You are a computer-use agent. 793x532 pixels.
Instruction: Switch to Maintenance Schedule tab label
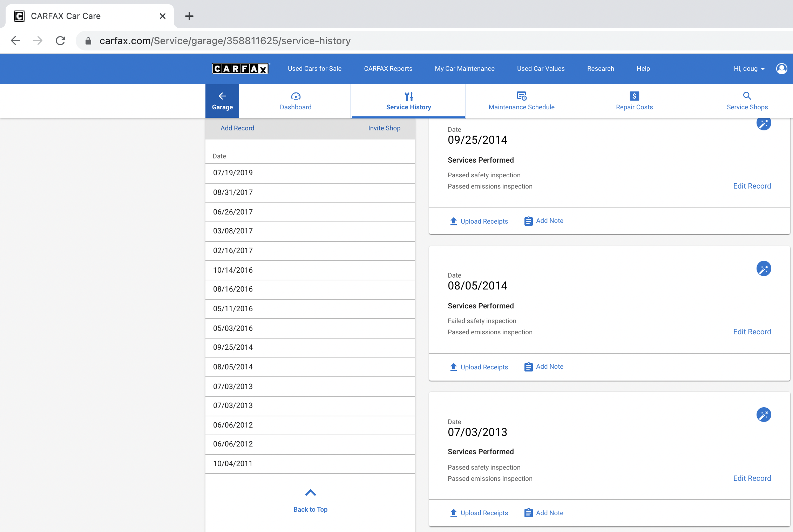coord(522,107)
